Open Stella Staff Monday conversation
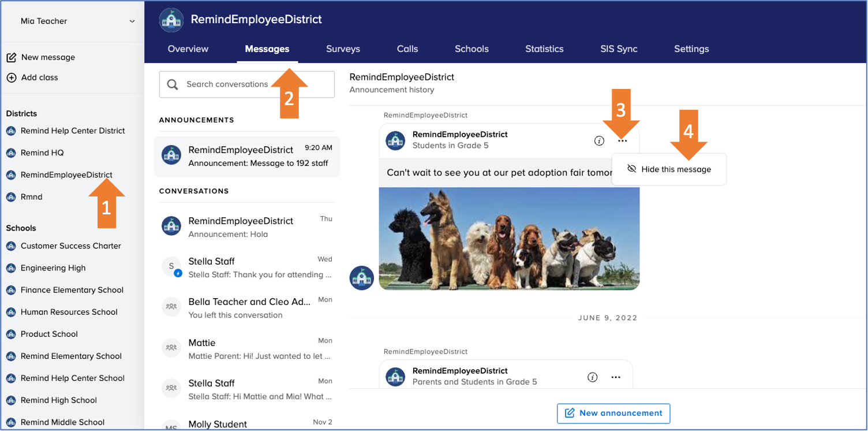Screen dimensions: 868x431 point(247,389)
